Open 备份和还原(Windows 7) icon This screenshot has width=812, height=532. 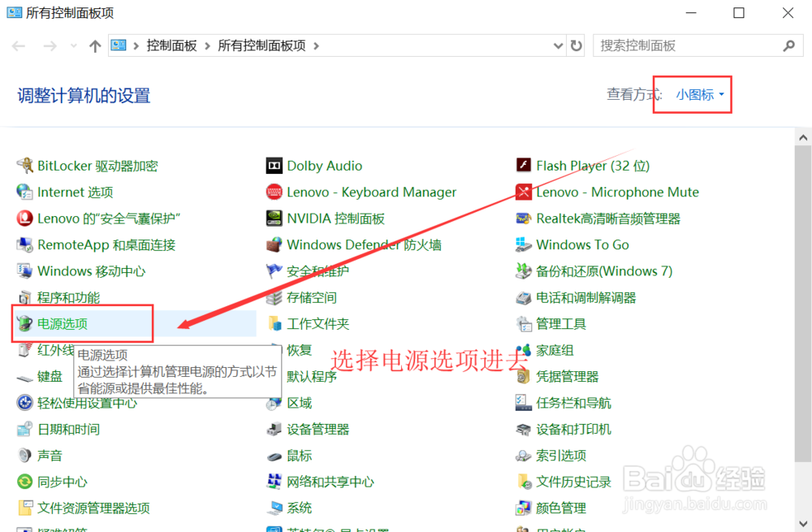pos(524,271)
